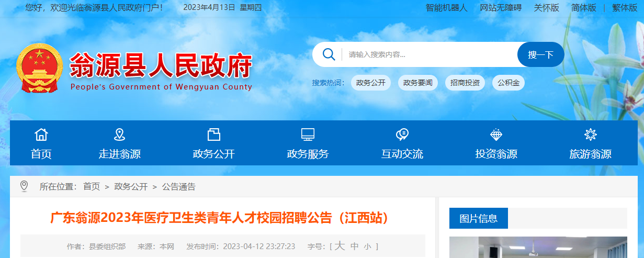Screen dimensions: 644x258
Task: Select the 政务公开 hot search tag
Action: pos(371,83)
